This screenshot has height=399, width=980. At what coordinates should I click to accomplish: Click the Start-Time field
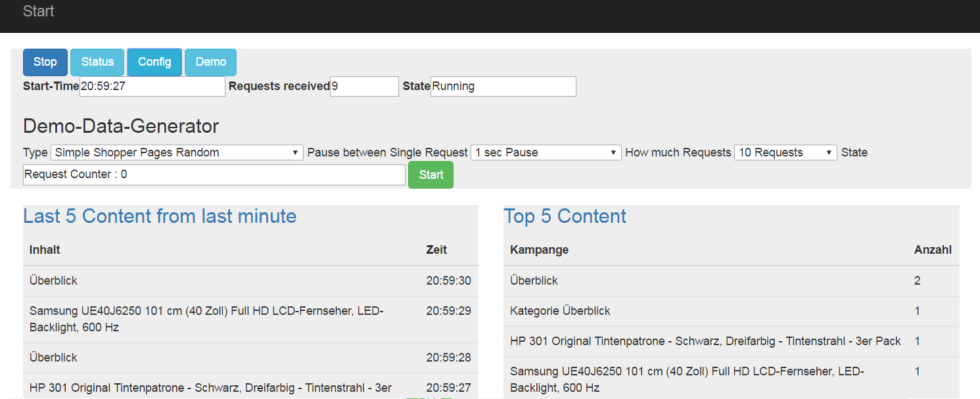tap(152, 86)
